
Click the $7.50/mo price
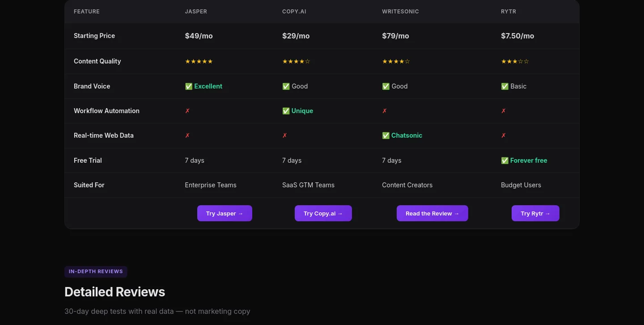click(x=517, y=36)
